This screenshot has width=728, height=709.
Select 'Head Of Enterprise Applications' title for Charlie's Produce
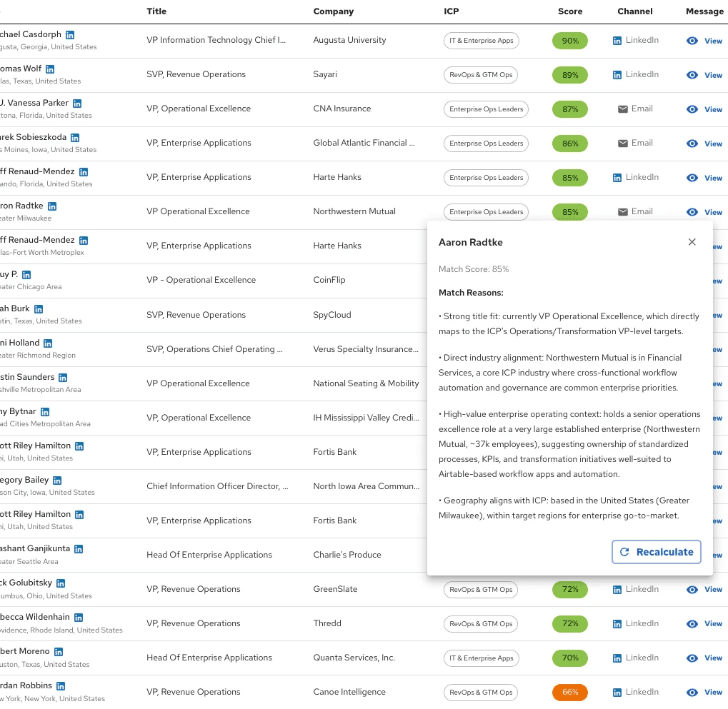pyautogui.click(x=209, y=555)
